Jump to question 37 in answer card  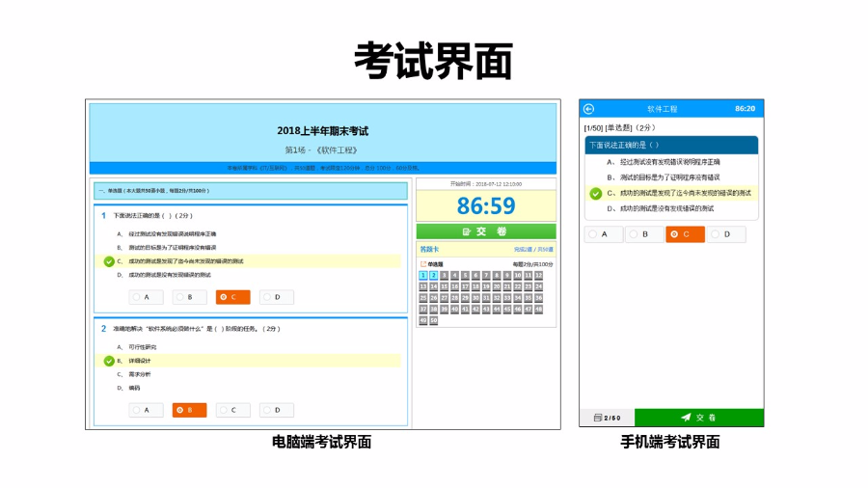pos(423,310)
